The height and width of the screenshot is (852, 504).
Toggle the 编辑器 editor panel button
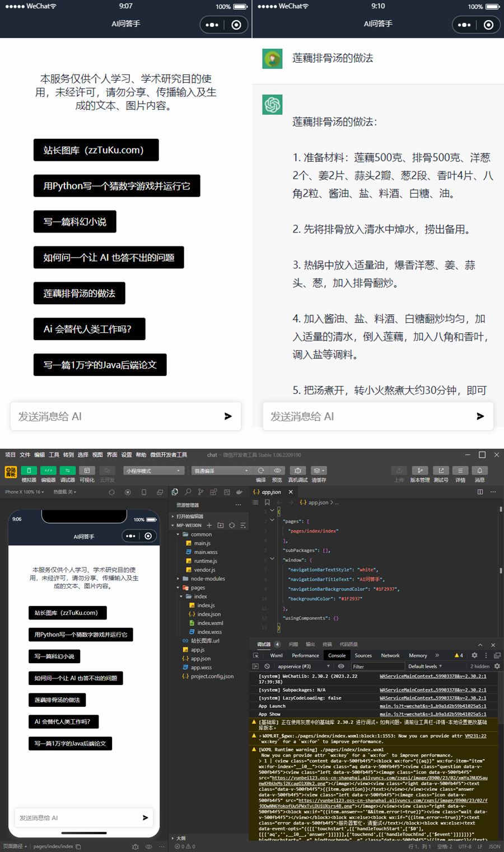click(x=48, y=471)
